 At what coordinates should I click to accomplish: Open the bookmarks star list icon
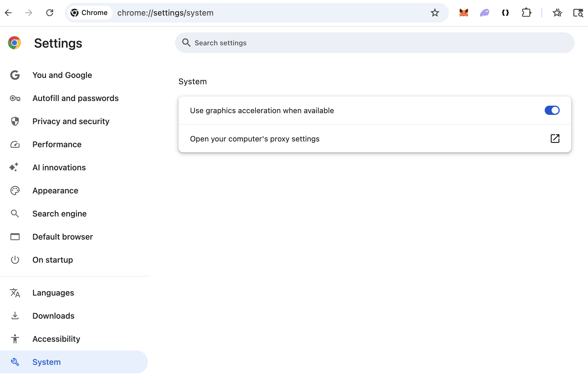pyautogui.click(x=557, y=13)
